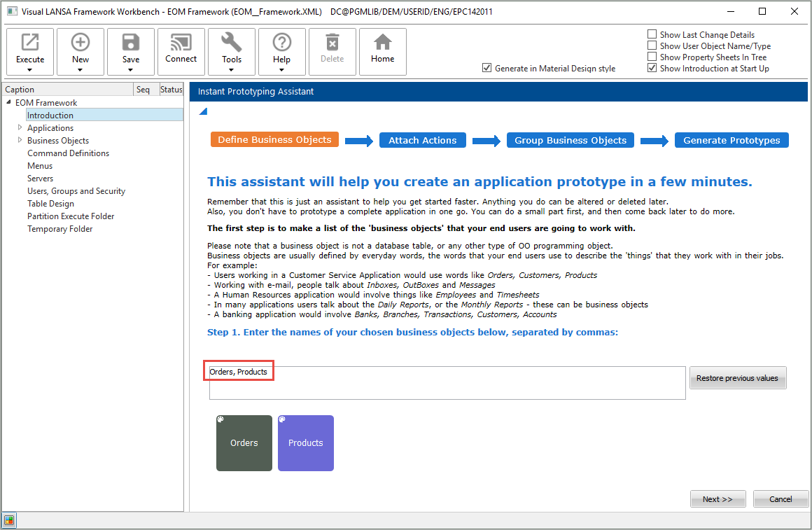Click the New plus-circle icon
Screen dimensions: 812x530
(80, 42)
